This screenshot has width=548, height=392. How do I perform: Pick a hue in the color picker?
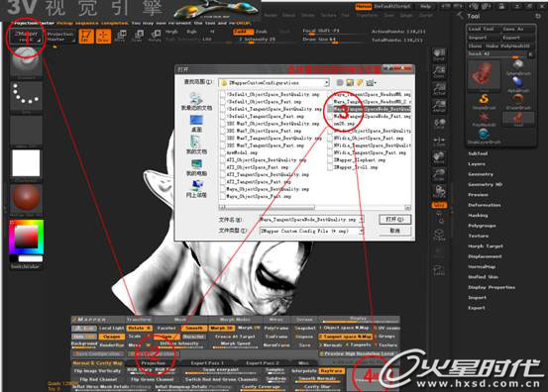point(26,237)
